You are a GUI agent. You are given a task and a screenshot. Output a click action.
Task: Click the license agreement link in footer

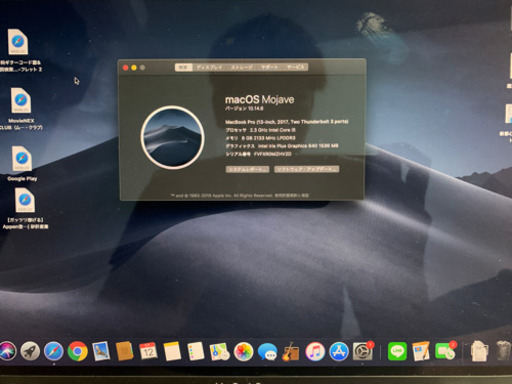click(292, 195)
